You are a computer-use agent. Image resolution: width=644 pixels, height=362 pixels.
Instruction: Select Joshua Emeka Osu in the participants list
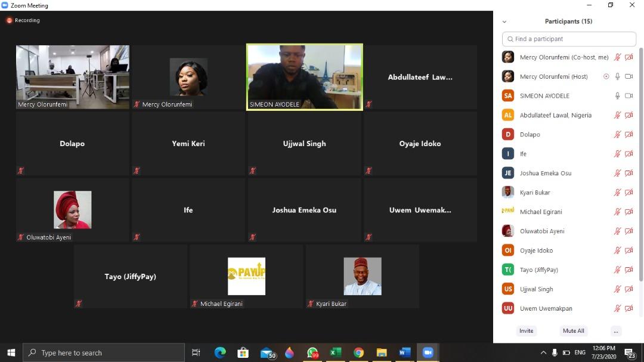point(569,173)
